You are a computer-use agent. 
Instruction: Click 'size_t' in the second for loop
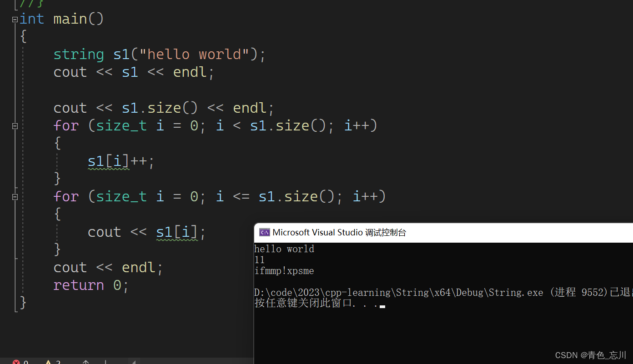point(121,197)
